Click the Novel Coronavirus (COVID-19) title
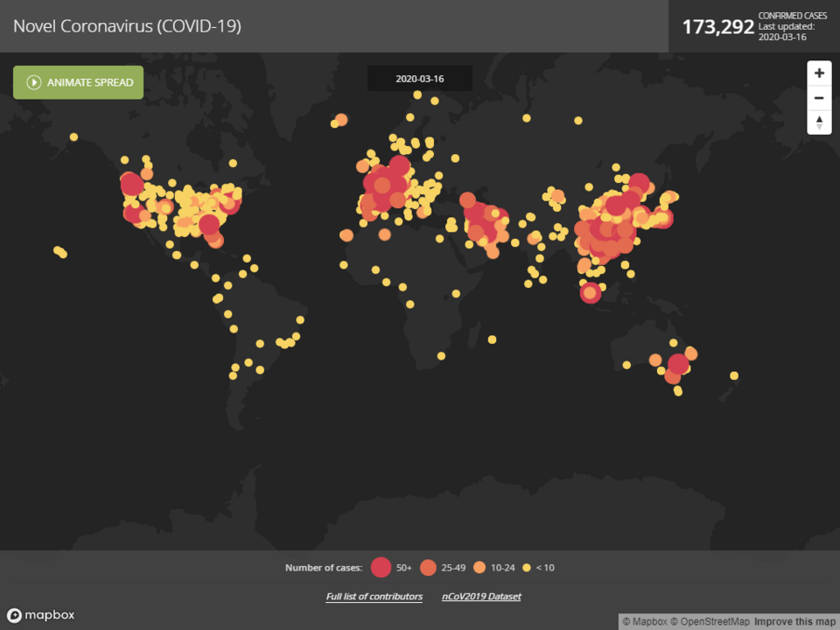Image resolution: width=840 pixels, height=630 pixels. [x=127, y=26]
